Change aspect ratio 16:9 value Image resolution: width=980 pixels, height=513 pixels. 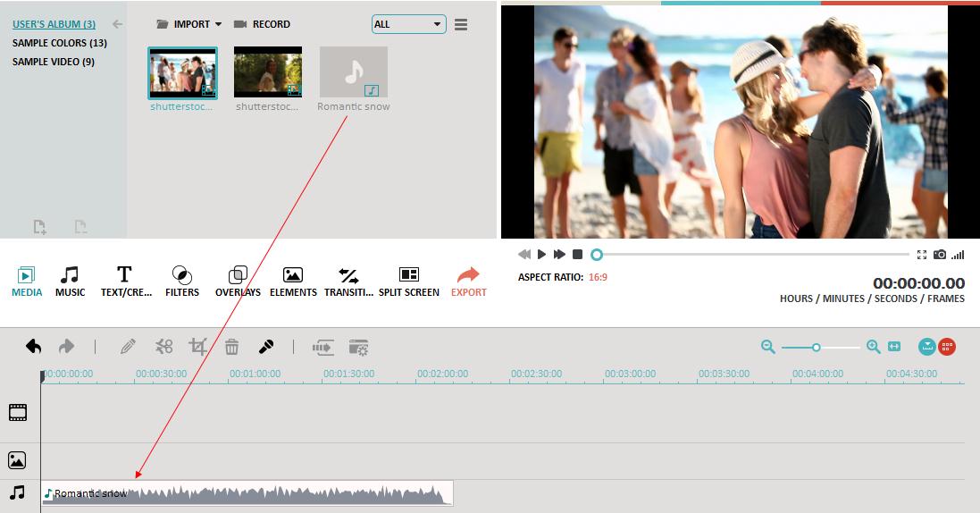[598, 277]
